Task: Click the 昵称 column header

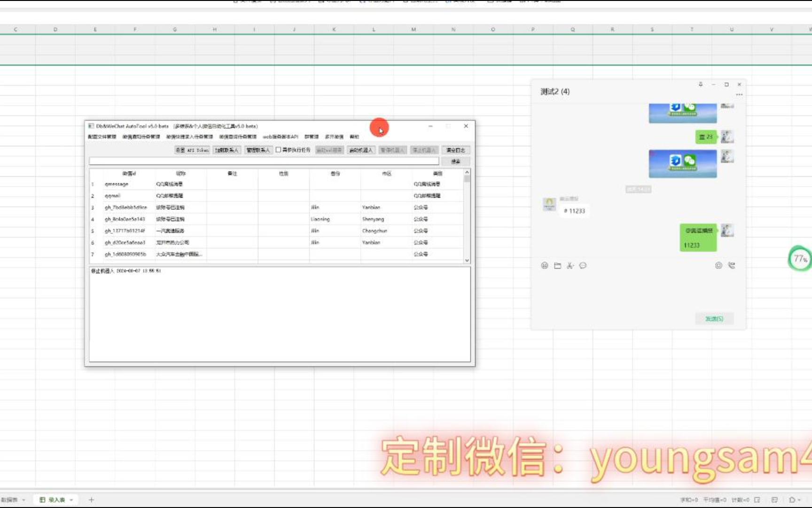Action: (x=181, y=174)
